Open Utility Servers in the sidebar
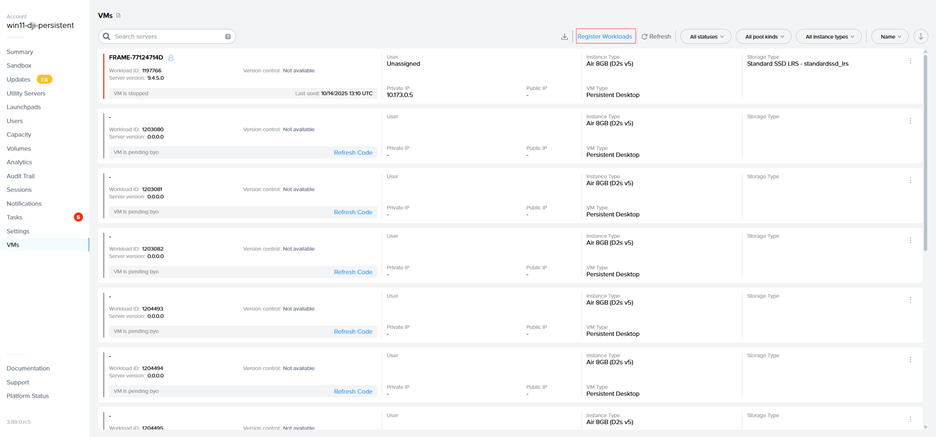 click(x=26, y=93)
